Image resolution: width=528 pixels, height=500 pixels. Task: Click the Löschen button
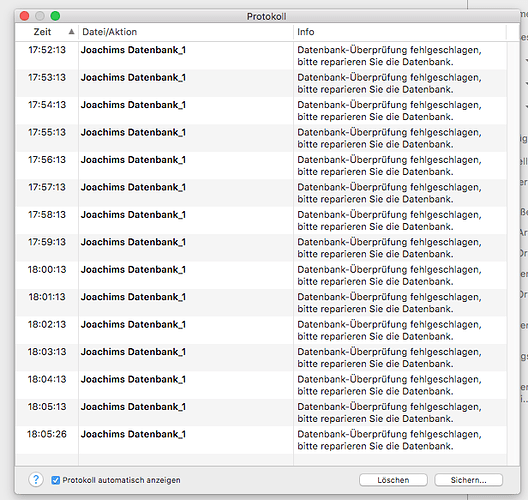(393, 480)
